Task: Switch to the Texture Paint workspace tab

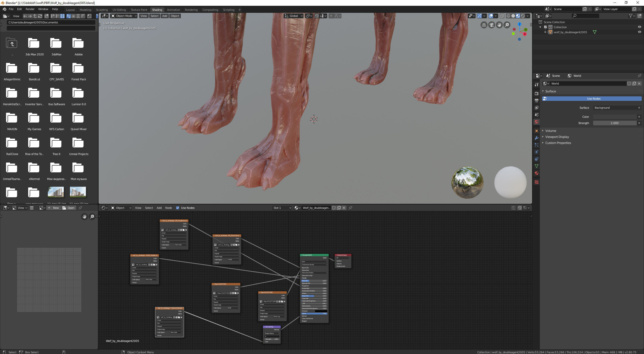Action: click(139, 10)
